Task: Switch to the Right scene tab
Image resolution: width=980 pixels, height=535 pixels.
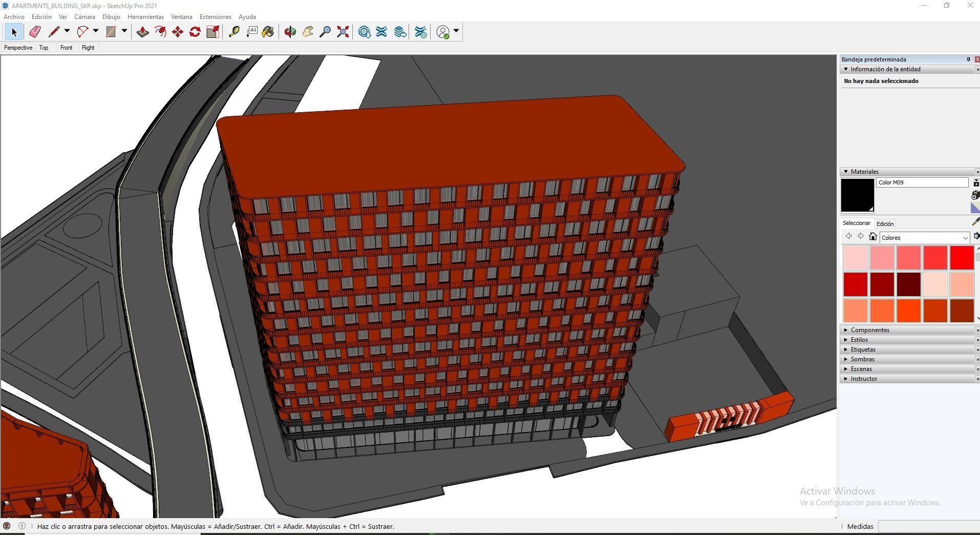Action: [x=88, y=48]
